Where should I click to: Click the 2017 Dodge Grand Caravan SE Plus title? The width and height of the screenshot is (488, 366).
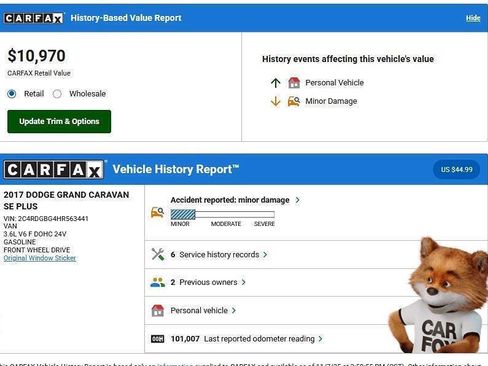(x=66, y=200)
